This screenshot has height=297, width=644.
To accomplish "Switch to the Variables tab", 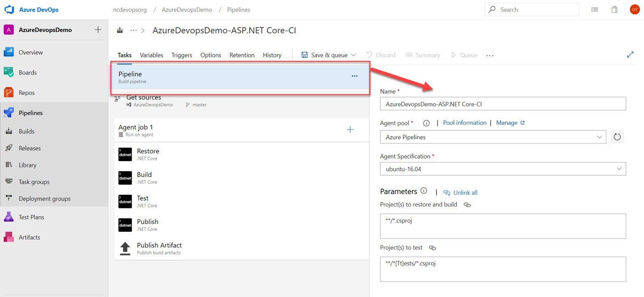I will (151, 55).
